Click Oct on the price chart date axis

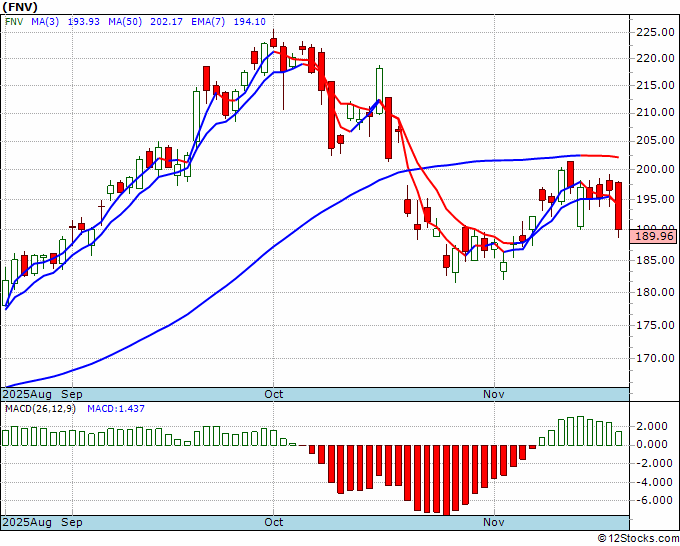(274, 395)
